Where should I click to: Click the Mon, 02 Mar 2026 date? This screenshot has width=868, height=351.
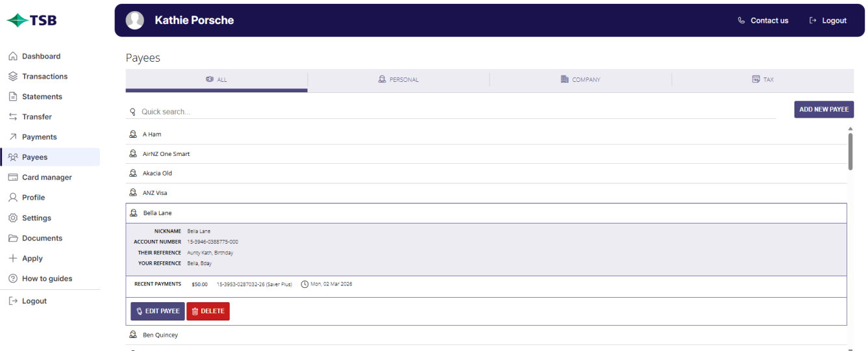pos(331,284)
